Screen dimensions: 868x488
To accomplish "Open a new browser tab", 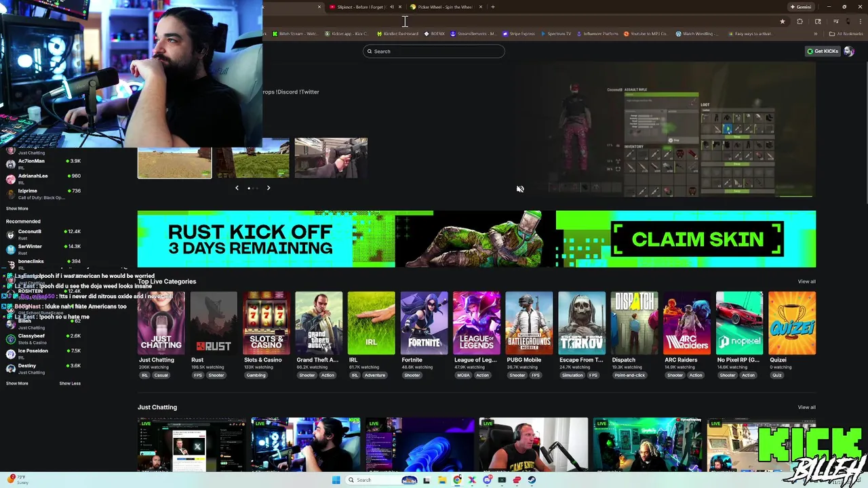I will click(x=493, y=7).
